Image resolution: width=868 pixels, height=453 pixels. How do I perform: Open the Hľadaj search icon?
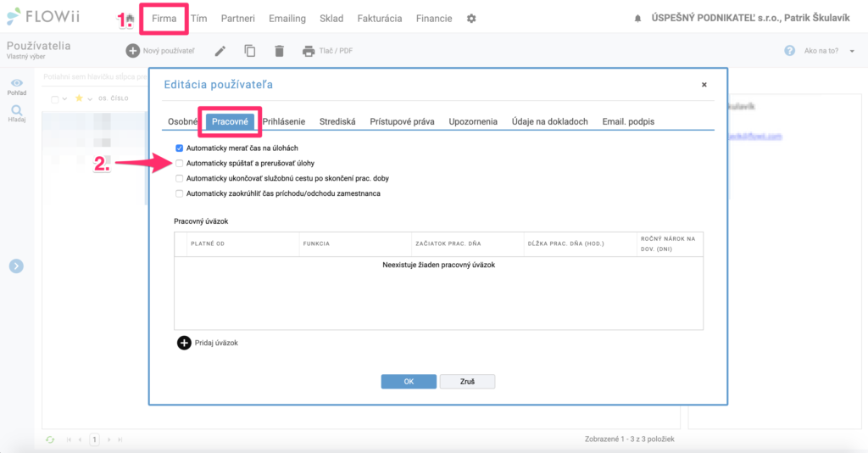(x=17, y=110)
